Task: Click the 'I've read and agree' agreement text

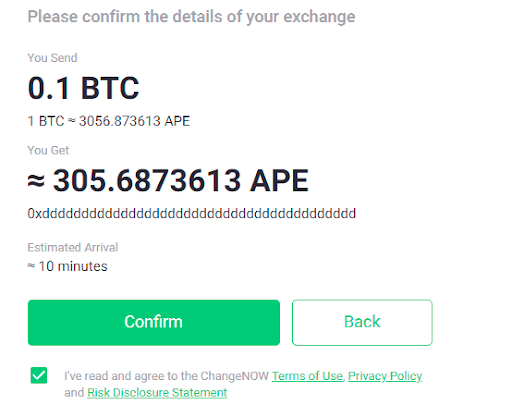Action: [166, 376]
